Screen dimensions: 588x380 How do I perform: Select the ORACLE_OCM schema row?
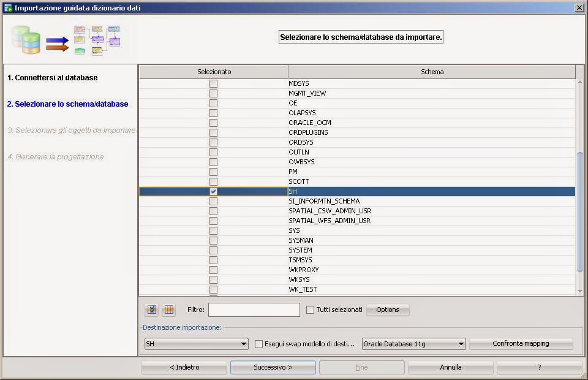(357, 123)
